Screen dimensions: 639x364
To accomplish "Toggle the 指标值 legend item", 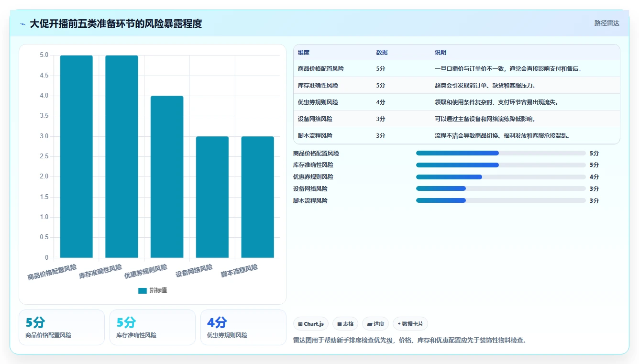I will pyautogui.click(x=153, y=290).
